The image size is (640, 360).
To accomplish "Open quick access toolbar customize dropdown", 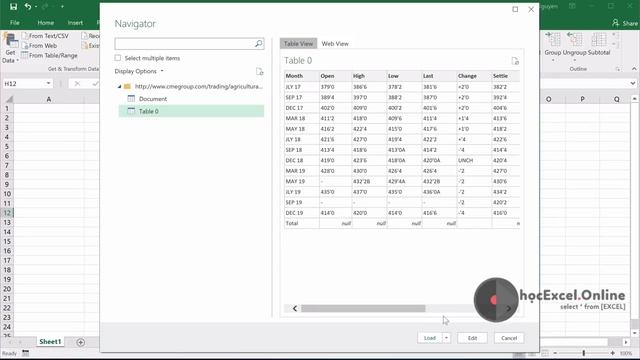I will point(62,7).
